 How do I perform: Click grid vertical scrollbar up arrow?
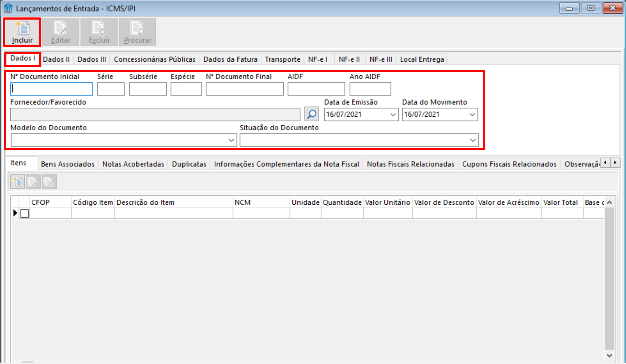click(609, 202)
